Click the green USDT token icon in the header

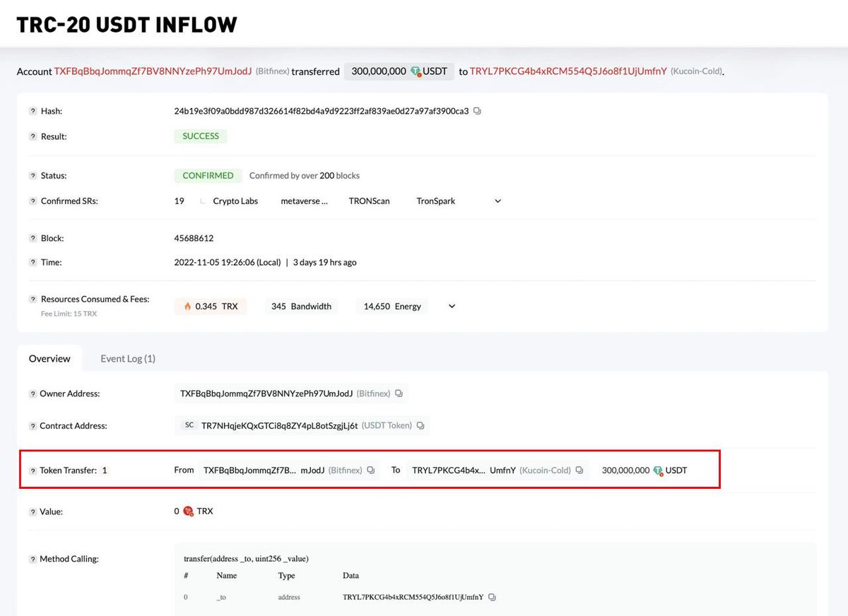point(417,71)
